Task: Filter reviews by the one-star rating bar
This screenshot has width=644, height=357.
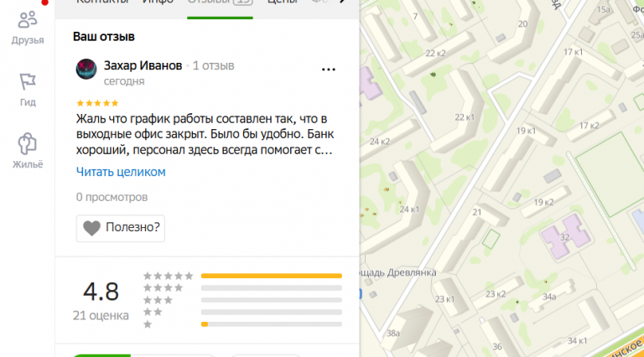Action: click(272, 324)
